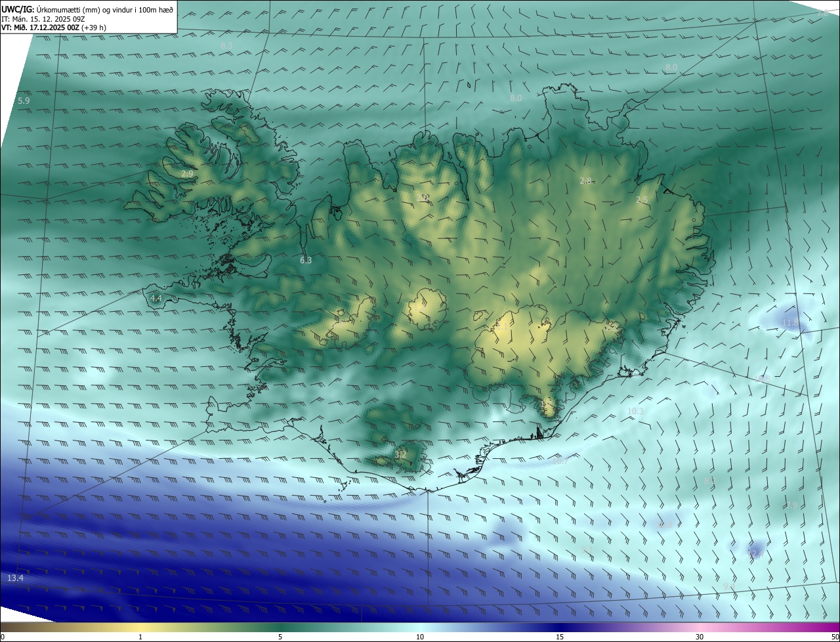Click the 11.8 value on the purple patch
Image resolution: width=840 pixels, height=642 pixels.
[x=790, y=322]
